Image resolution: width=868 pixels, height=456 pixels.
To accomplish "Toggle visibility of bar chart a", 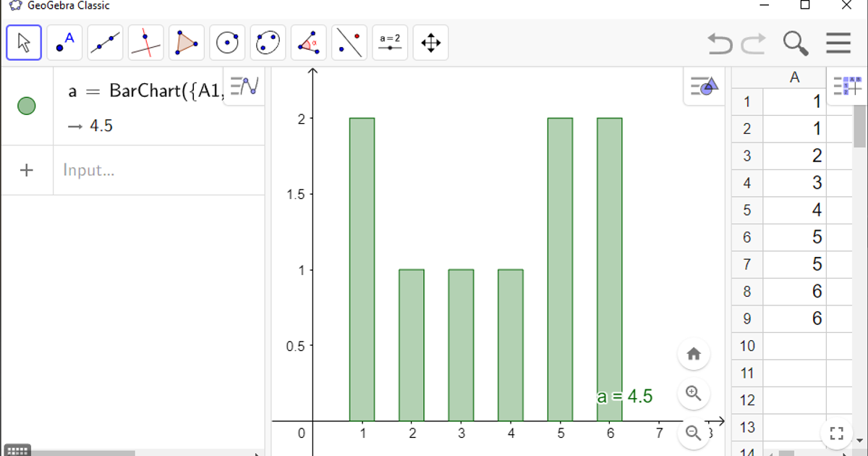I will click(x=27, y=106).
